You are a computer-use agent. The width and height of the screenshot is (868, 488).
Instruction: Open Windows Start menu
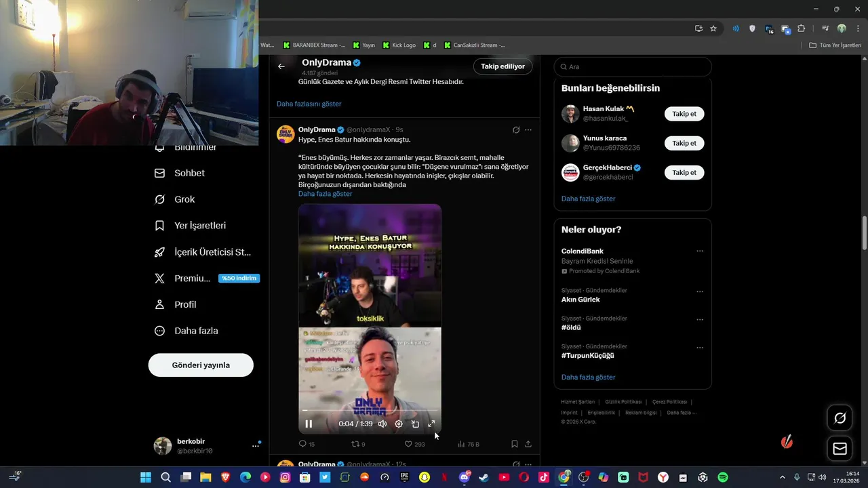pyautogui.click(x=146, y=477)
